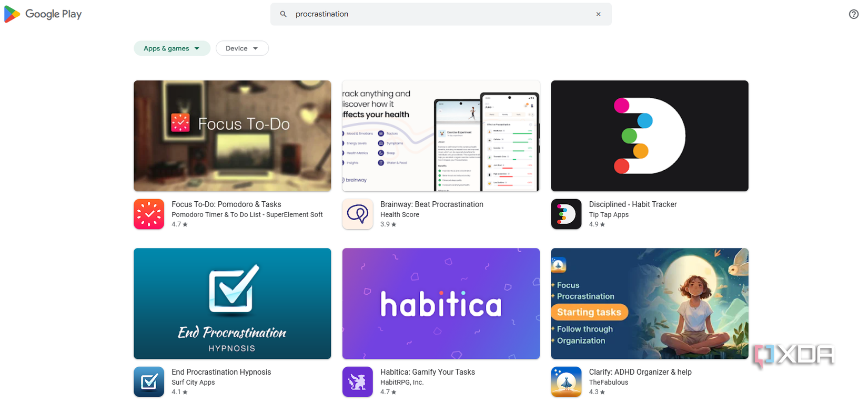
Task: Click into the procrastination search box
Action: [x=441, y=14]
